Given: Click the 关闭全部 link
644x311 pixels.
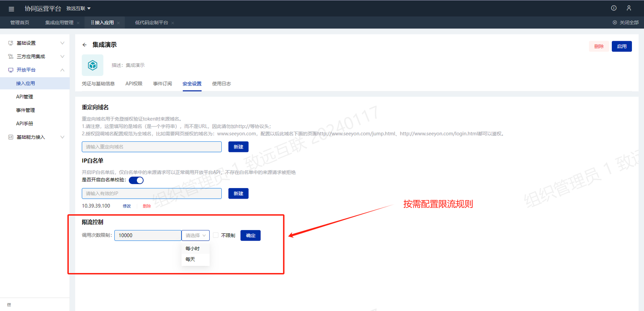Looking at the screenshot, I should (629, 23).
